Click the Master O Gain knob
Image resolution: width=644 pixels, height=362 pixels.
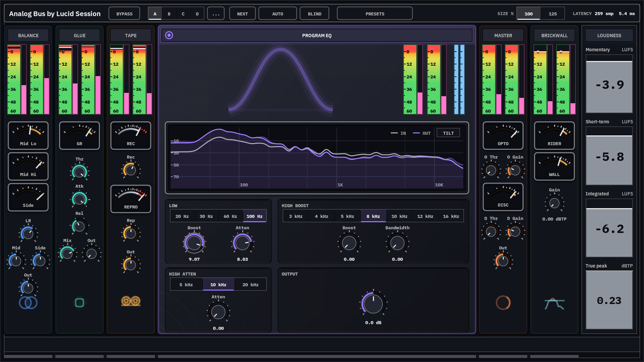(x=515, y=170)
